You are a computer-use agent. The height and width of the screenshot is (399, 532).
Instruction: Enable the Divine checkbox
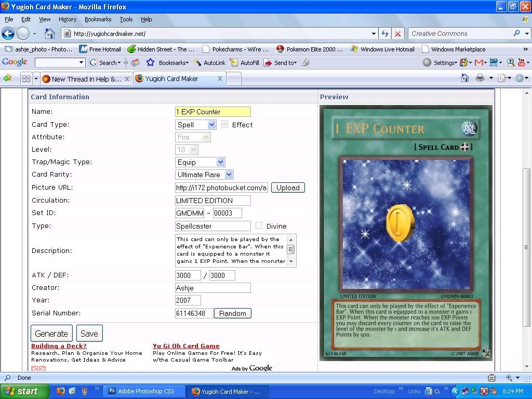[259, 225]
